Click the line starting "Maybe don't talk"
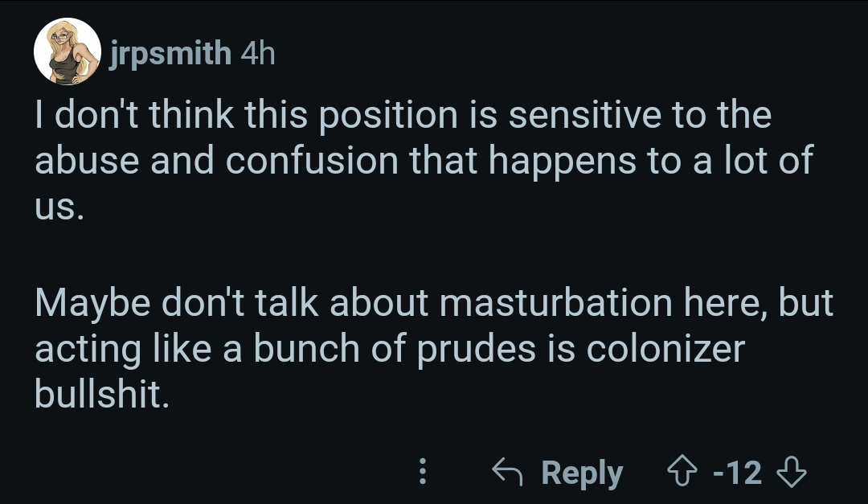Image resolution: width=868 pixels, height=504 pixels. point(434,303)
